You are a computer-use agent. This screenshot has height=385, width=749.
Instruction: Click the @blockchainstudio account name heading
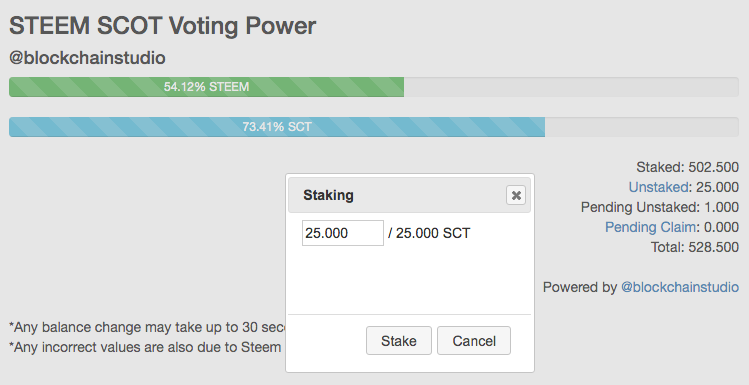click(x=87, y=58)
